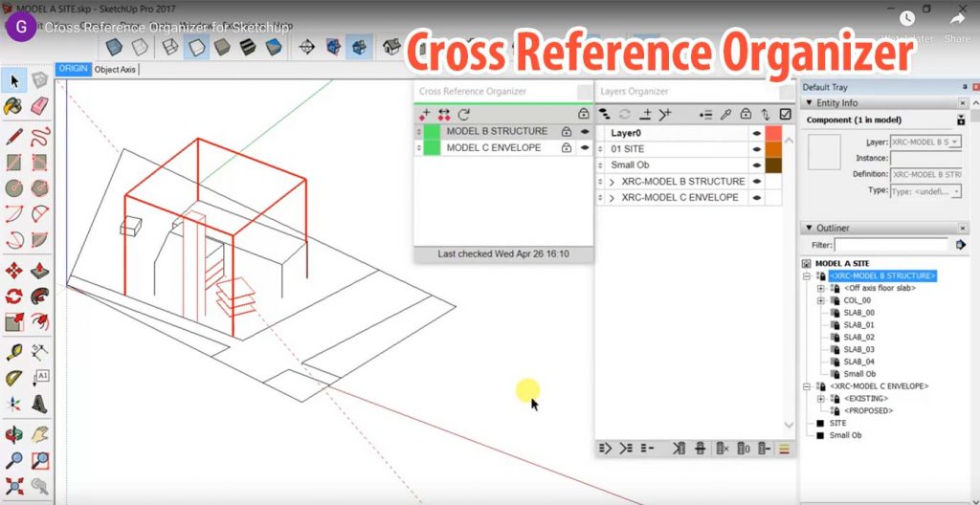Expand the COL_00 node in Outliner
The width and height of the screenshot is (980, 505).
pos(820,301)
